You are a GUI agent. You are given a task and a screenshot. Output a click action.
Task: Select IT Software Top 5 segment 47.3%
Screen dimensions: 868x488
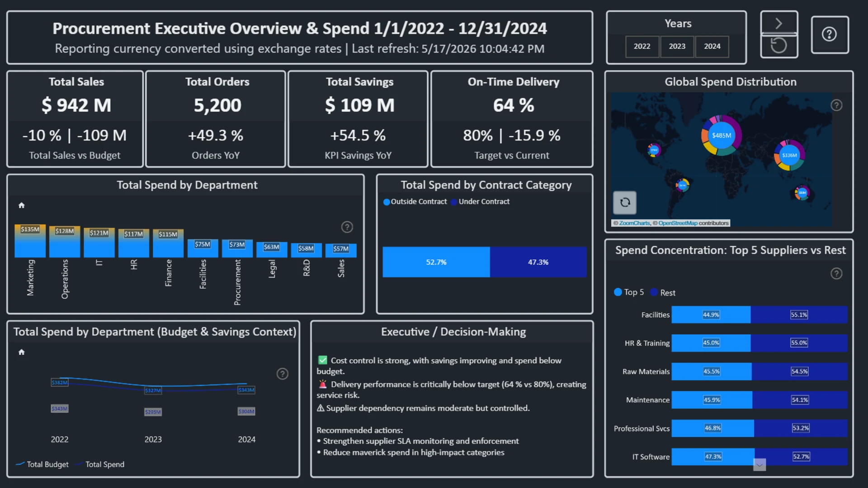pos(713,457)
